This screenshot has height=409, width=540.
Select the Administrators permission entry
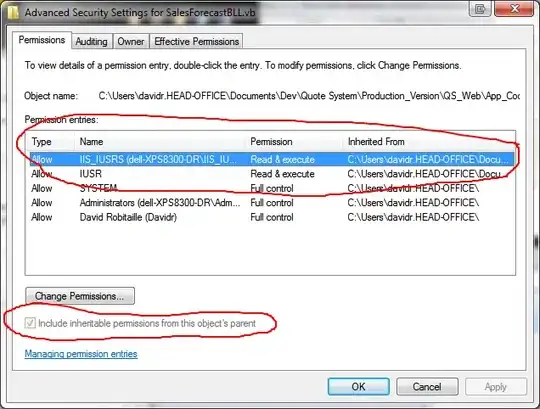(x=271, y=203)
